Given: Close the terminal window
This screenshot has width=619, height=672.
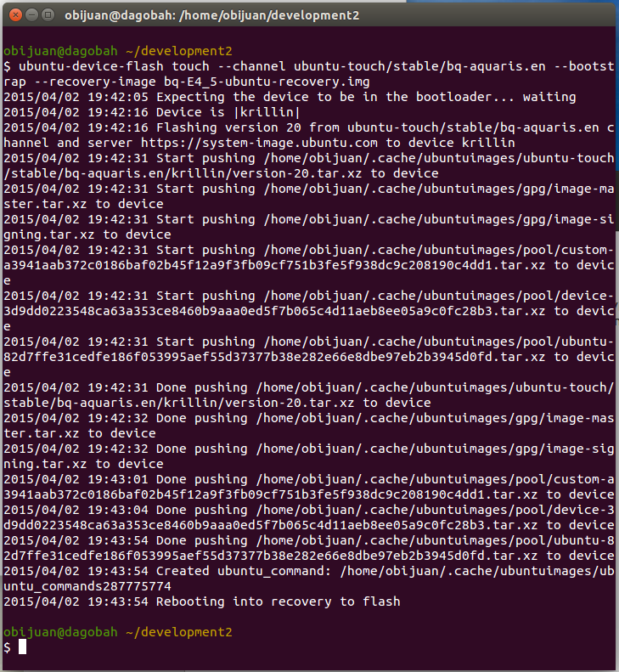Looking at the screenshot, I should (x=15, y=15).
